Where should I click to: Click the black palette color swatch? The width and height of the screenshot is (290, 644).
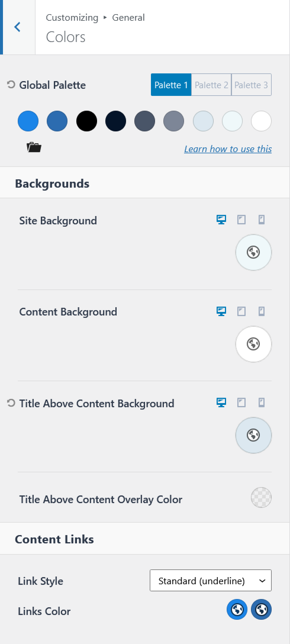pos(87,121)
